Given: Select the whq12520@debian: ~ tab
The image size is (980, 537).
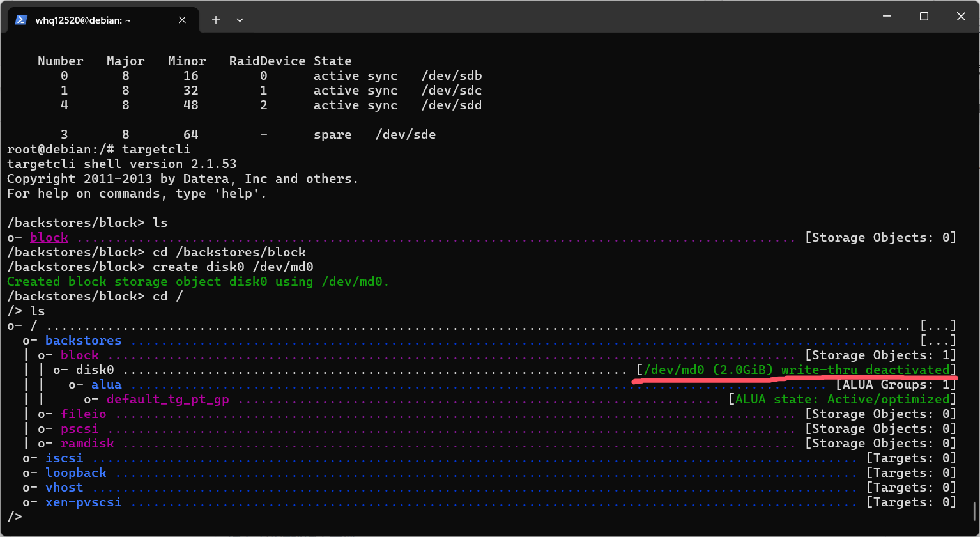Looking at the screenshot, I should (x=83, y=20).
